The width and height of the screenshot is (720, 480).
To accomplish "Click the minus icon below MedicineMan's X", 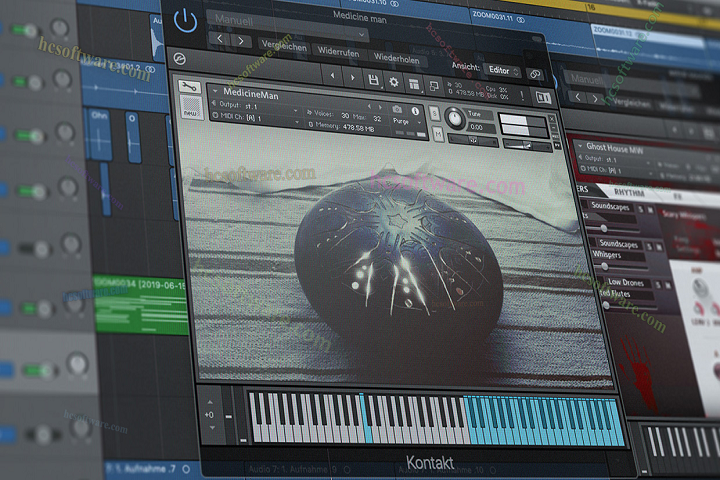I will (x=554, y=128).
